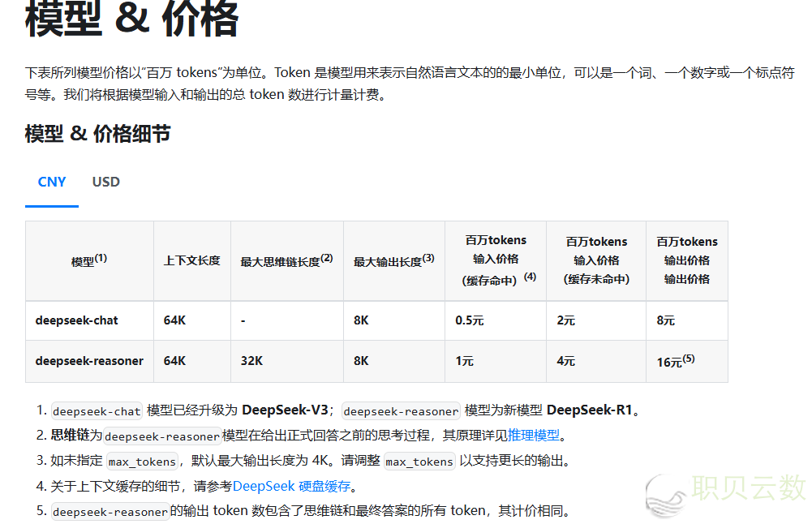This screenshot has height=524, width=812.
Task: Click the 8K output cell for deepseek-reasoner
Action: pos(394,361)
